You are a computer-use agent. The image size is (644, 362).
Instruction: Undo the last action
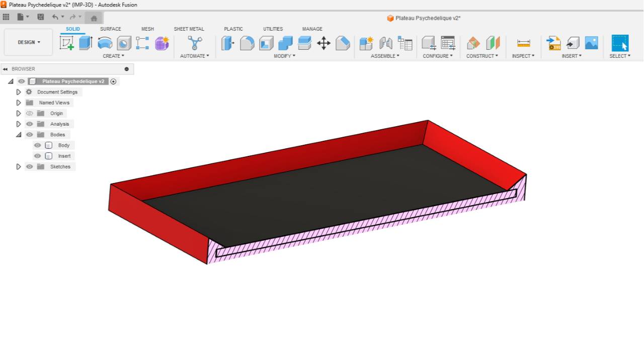pos(55,17)
